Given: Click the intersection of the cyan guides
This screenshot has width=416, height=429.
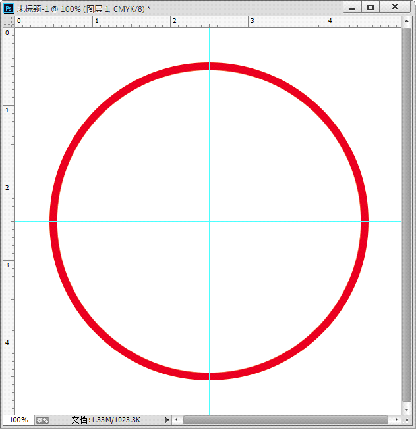Looking at the screenshot, I should (209, 221).
